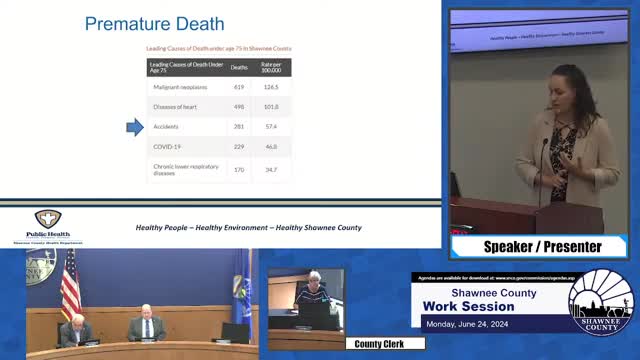Click the deaths value 229
The image size is (640, 360).
coord(239,147)
